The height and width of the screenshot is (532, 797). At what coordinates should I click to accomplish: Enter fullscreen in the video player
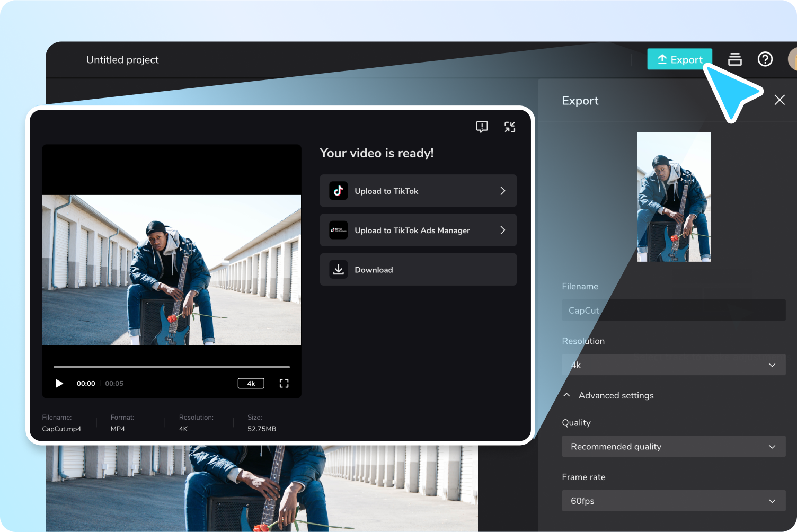[x=284, y=383]
